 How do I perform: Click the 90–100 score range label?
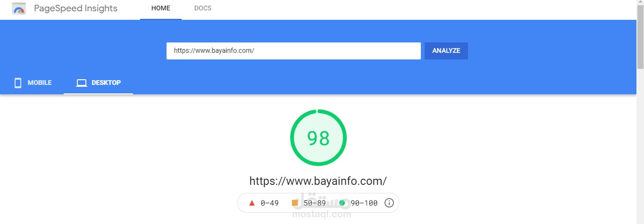(x=364, y=203)
